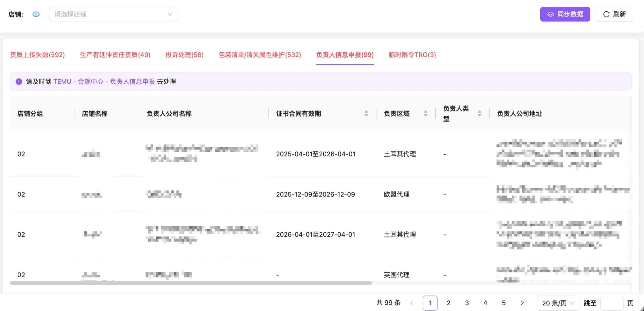The height and width of the screenshot is (311, 644).
Task: Click the 跳至 page jump input field
Action: [x=612, y=303]
